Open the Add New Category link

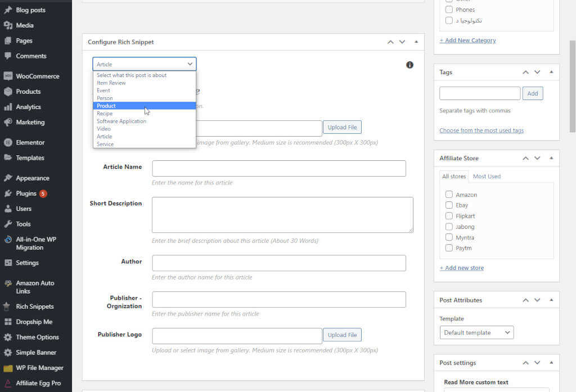coord(467,40)
